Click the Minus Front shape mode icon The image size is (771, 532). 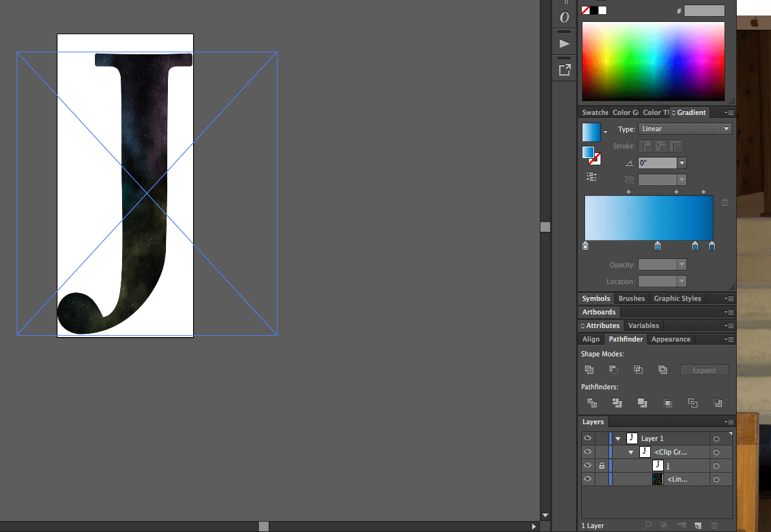click(613, 369)
